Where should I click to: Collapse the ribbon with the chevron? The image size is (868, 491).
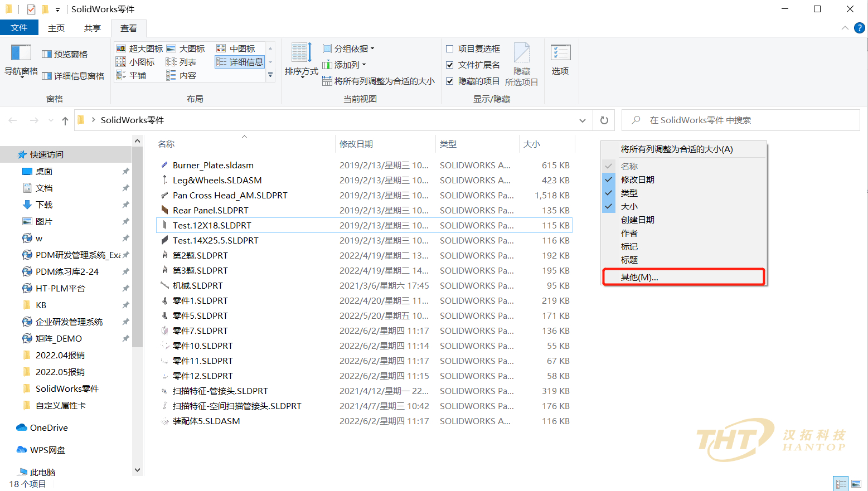click(845, 28)
